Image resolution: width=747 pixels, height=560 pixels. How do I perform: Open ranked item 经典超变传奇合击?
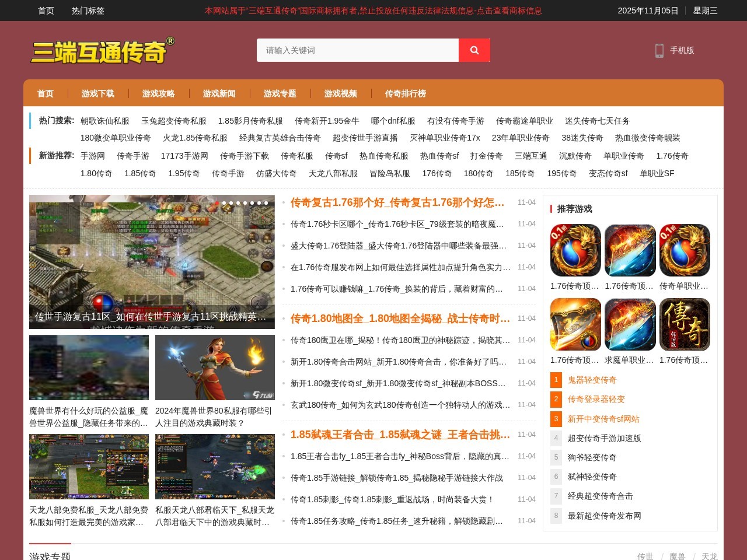[x=600, y=496]
